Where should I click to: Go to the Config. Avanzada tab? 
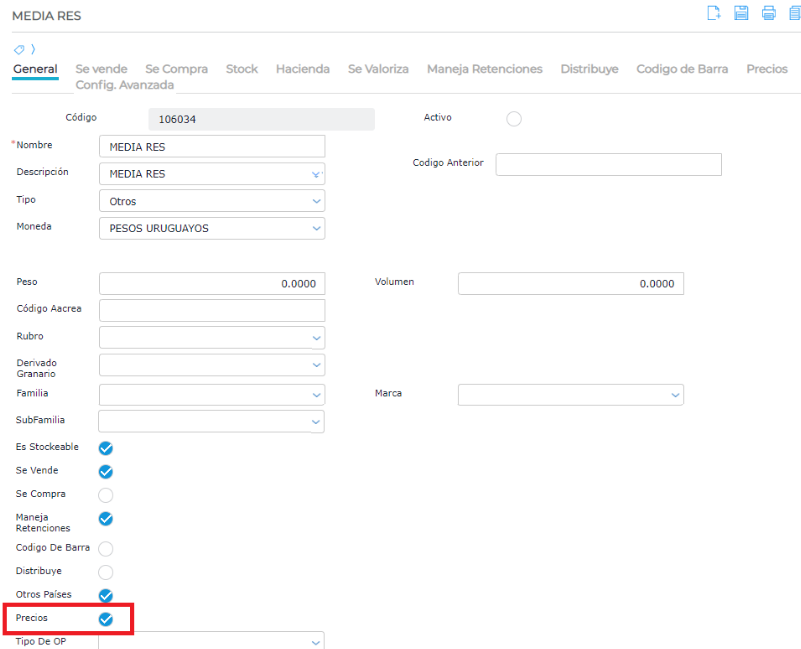125,85
